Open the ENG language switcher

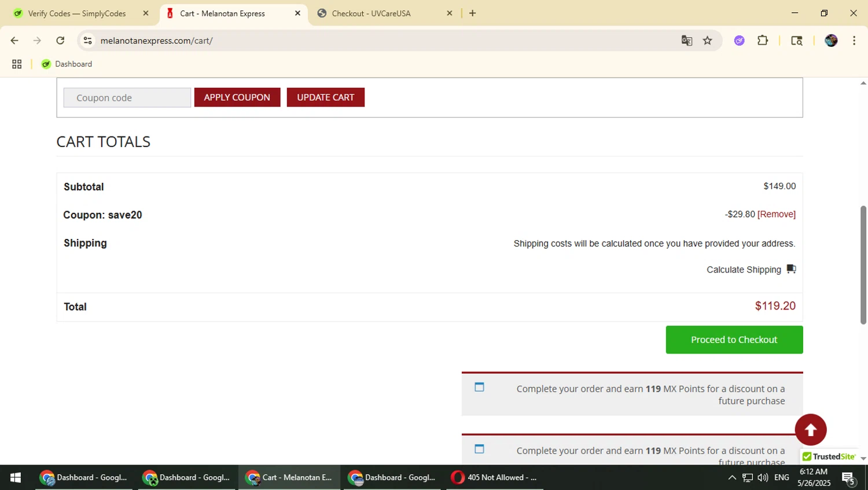point(782,477)
